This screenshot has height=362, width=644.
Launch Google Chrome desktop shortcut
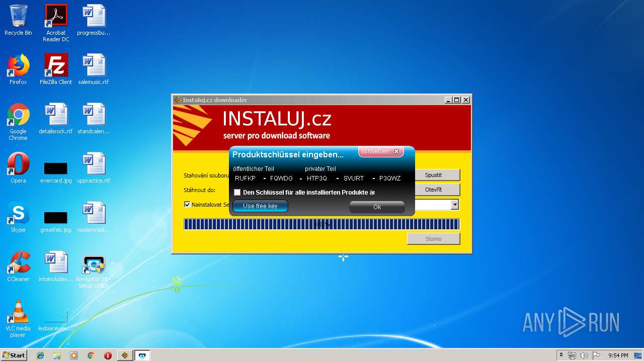pos(18,122)
